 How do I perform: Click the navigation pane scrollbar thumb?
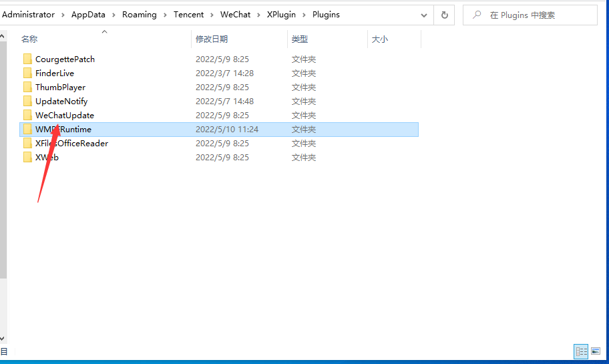click(x=3, y=160)
